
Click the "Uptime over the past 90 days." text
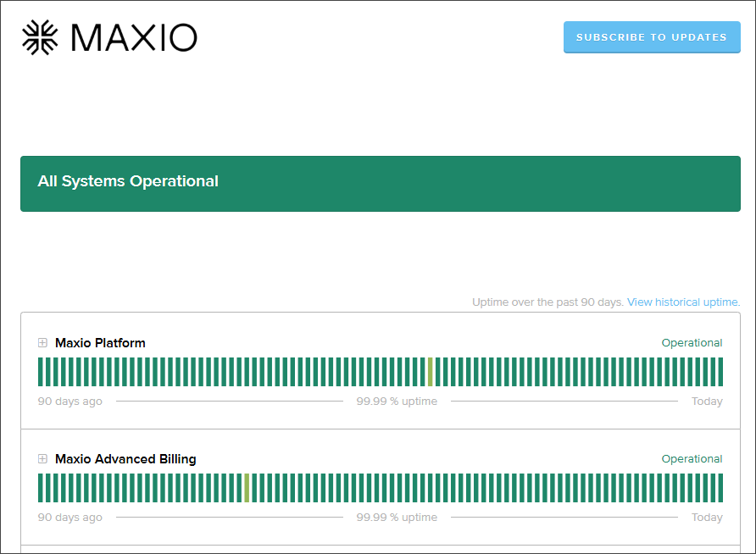[x=548, y=302]
